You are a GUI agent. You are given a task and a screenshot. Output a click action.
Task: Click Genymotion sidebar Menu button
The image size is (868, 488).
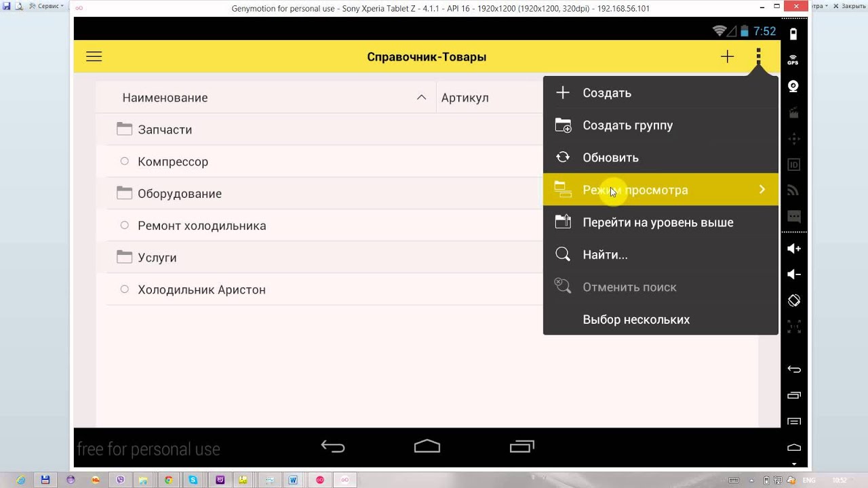click(794, 422)
